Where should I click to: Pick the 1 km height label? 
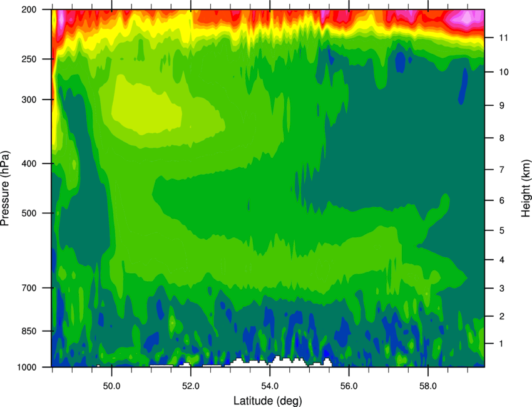coord(502,344)
